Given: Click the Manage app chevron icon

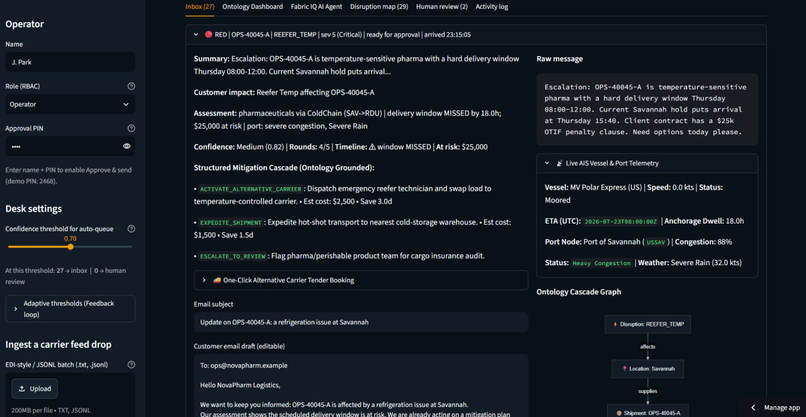Looking at the screenshot, I should click(753, 407).
